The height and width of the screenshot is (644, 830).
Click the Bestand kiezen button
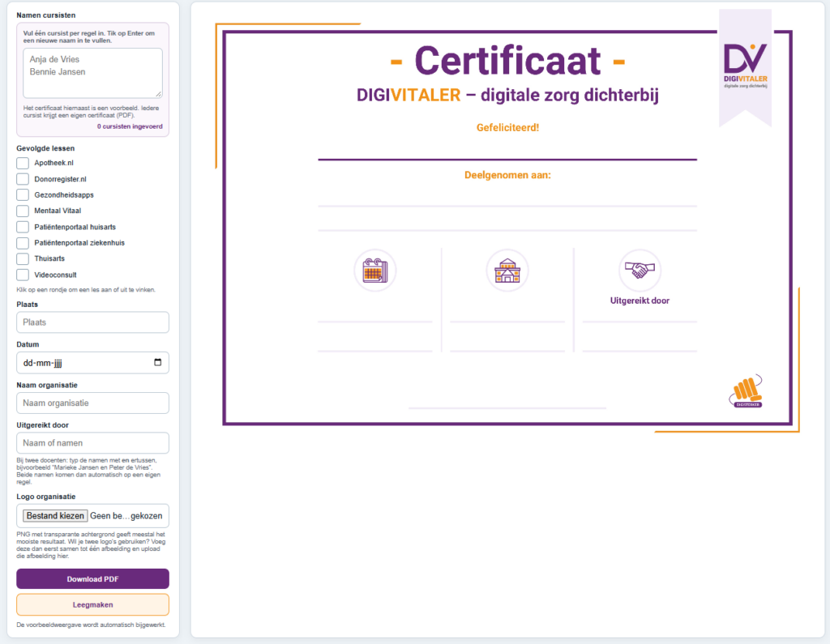pos(55,515)
